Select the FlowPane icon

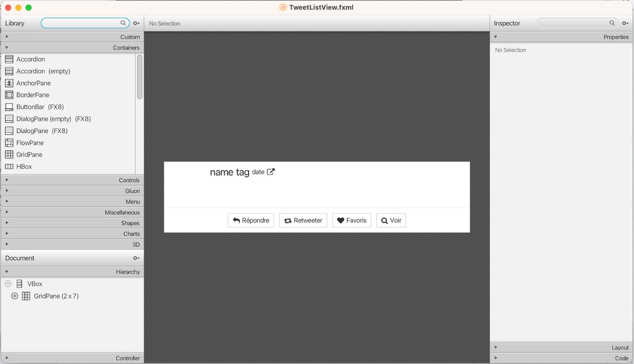[x=9, y=143]
